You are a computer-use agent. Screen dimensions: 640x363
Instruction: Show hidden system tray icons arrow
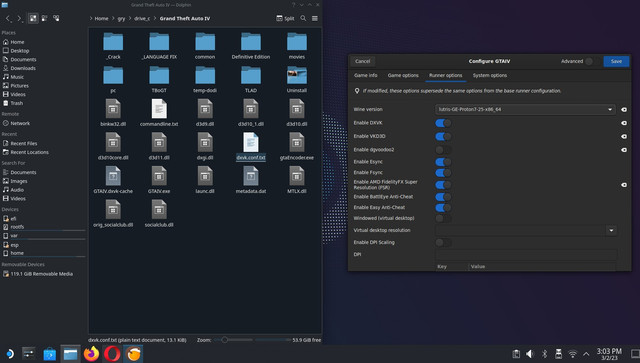586,354
